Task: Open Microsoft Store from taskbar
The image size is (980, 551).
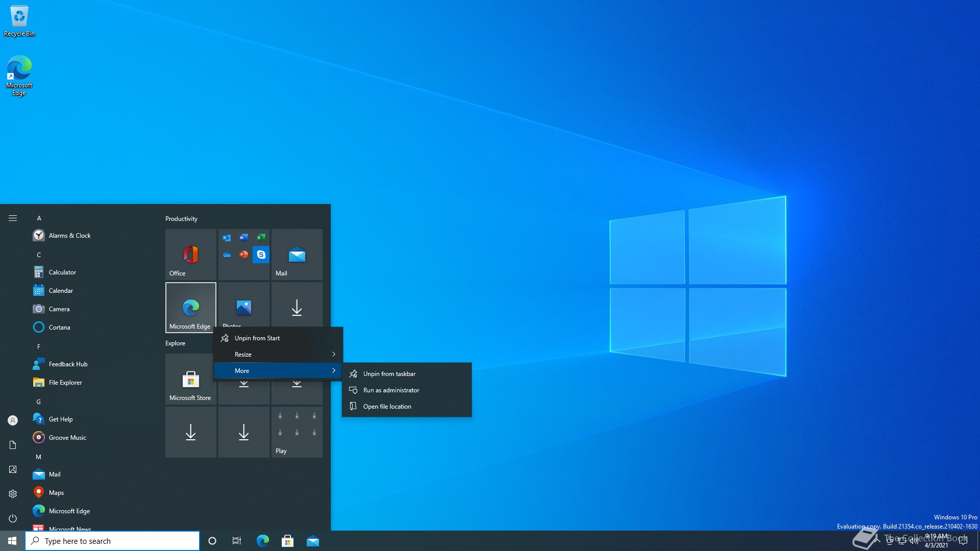Action: tap(287, 541)
